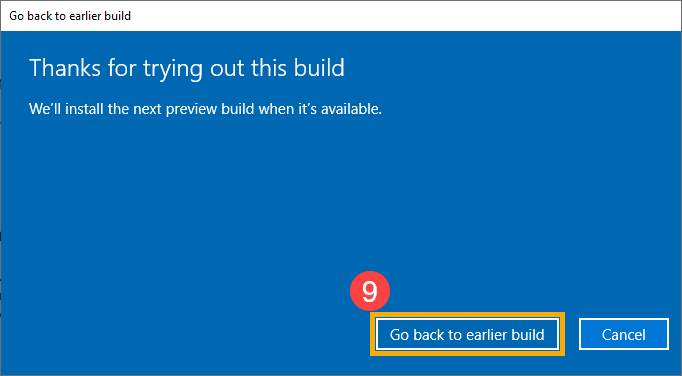Confirm going back to the earlier build

click(x=467, y=334)
